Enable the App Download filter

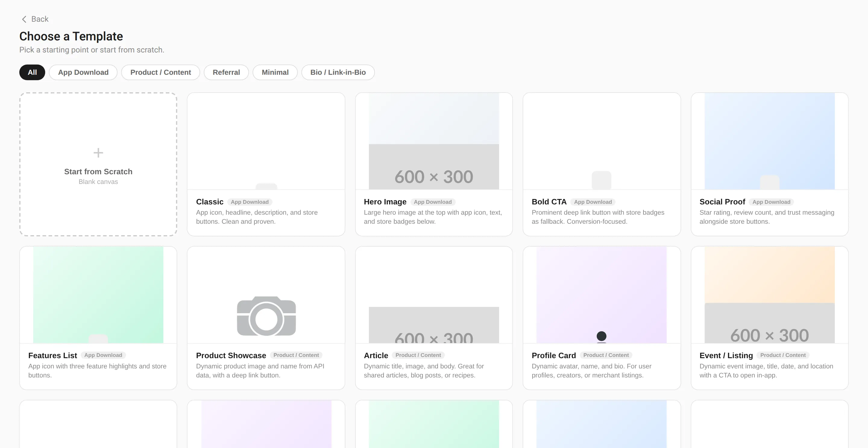click(x=83, y=72)
